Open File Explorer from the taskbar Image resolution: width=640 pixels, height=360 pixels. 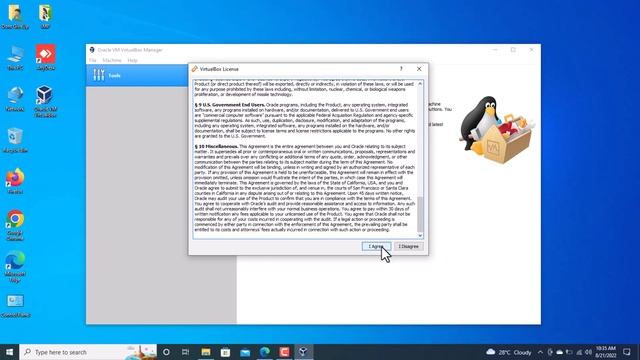pyautogui.click(x=206, y=352)
